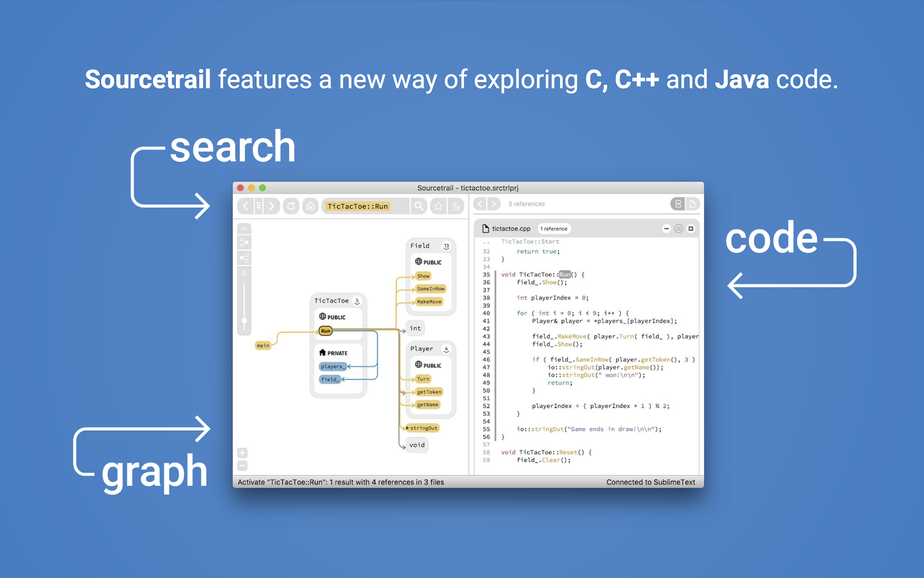Click the Home icon in the toolbar
The width and height of the screenshot is (924, 578).
(x=310, y=206)
